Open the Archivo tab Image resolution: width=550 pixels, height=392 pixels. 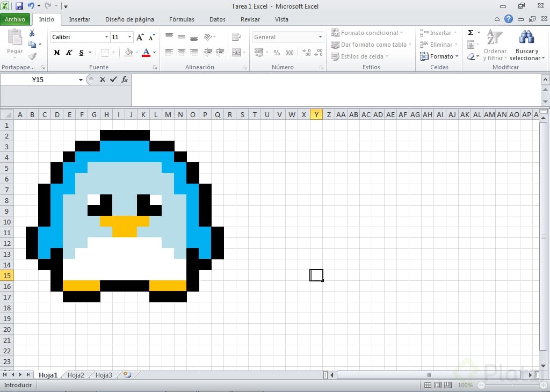click(x=15, y=19)
